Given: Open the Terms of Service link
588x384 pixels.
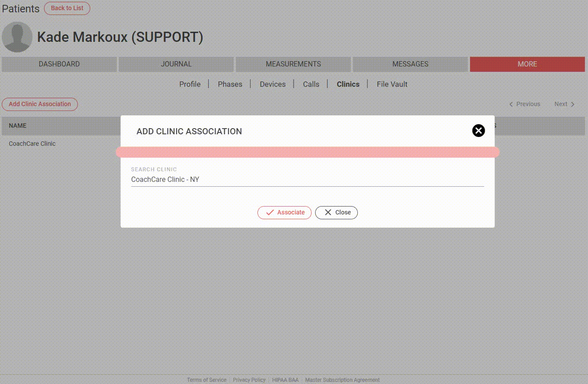Looking at the screenshot, I should pos(206,380).
